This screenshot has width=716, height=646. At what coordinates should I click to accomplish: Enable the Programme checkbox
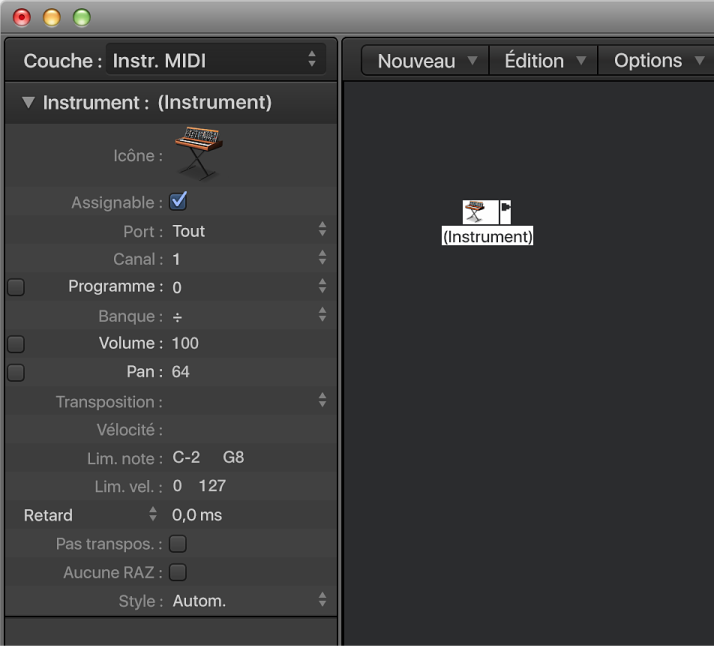coord(16,287)
